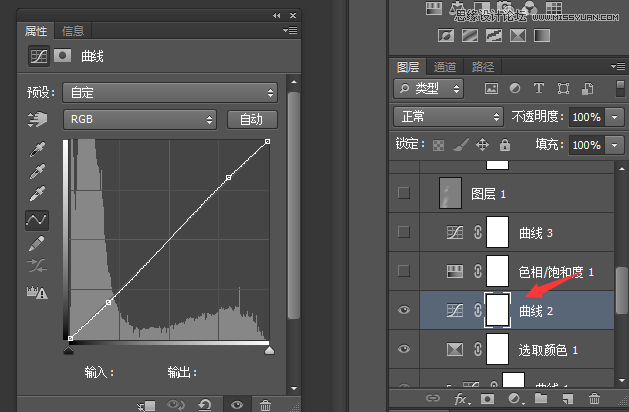
Task: Toggle lock image pixels brush icon
Action: pyautogui.click(x=461, y=144)
